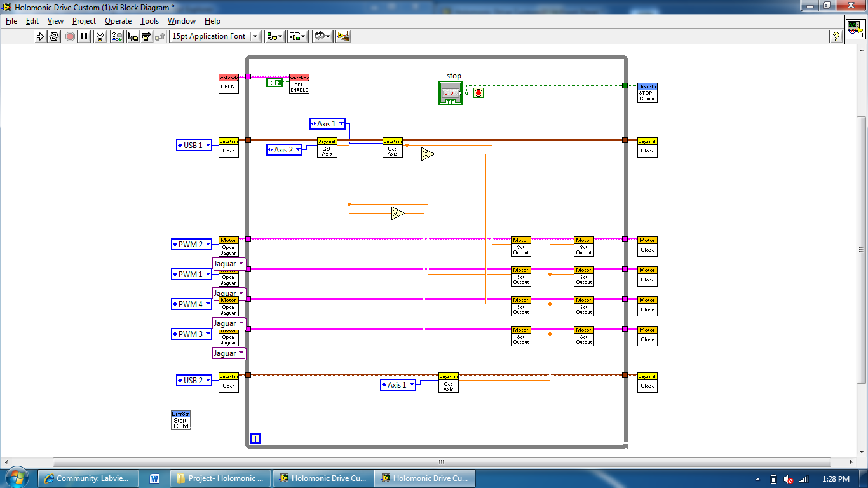Toggle the stop boolean constant
The height and width of the screenshot is (488, 868).
click(450, 92)
